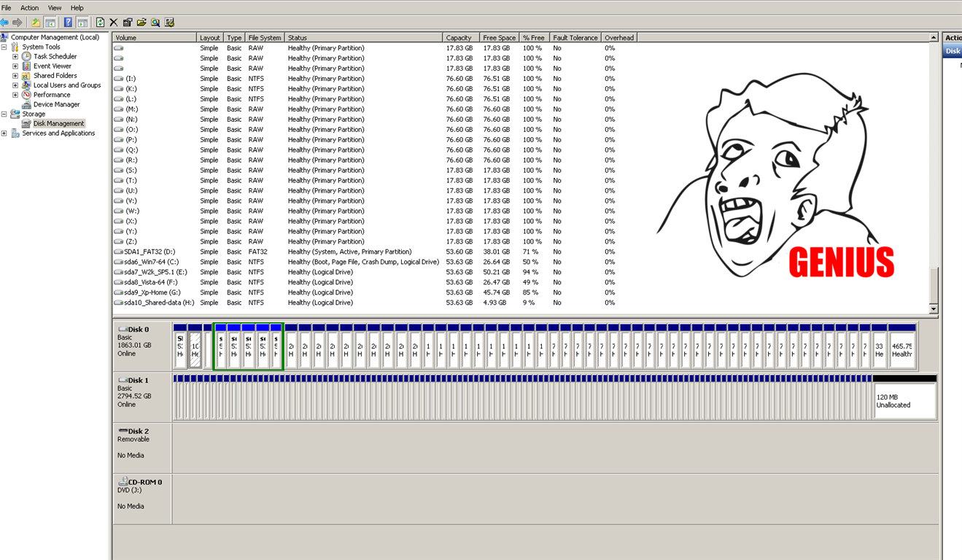The width and height of the screenshot is (962, 560).
Task: Click the Performance gauge icon
Action: [26, 95]
